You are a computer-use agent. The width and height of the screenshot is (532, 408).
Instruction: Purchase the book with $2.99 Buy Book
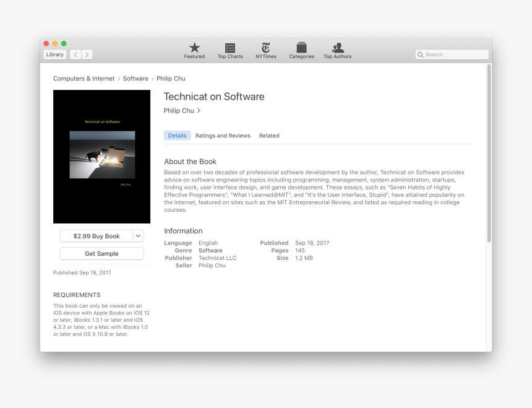(x=98, y=236)
